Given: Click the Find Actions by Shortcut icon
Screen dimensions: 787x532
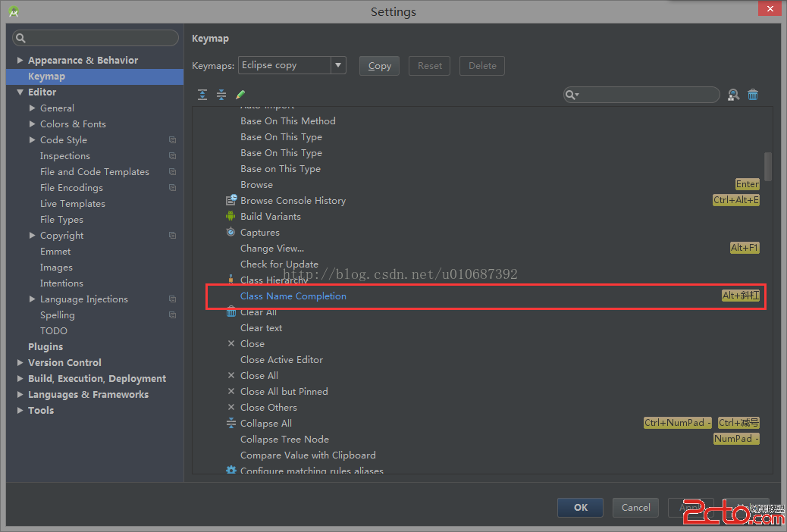Looking at the screenshot, I should (733, 95).
